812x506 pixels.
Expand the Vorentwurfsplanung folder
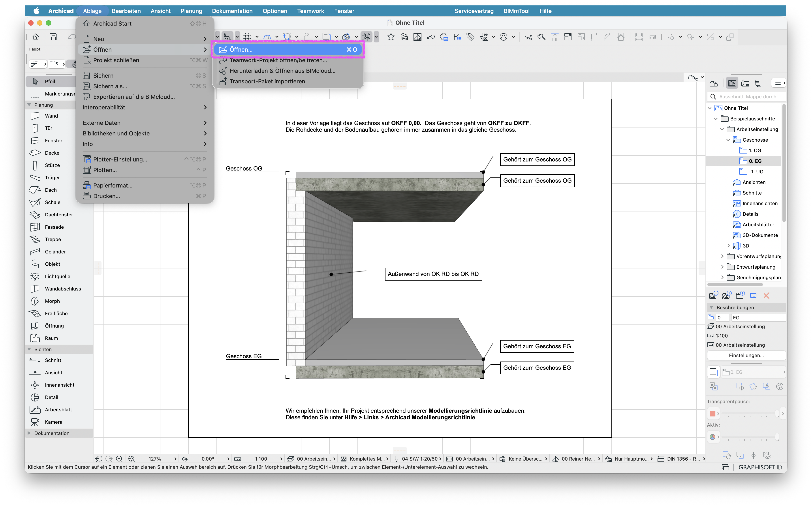point(722,256)
